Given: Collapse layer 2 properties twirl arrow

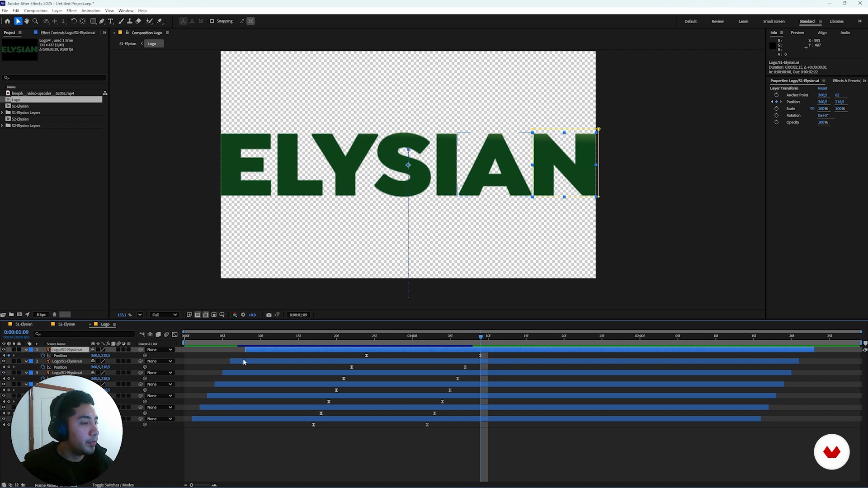Looking at the screenshot, I should point(26,361).
